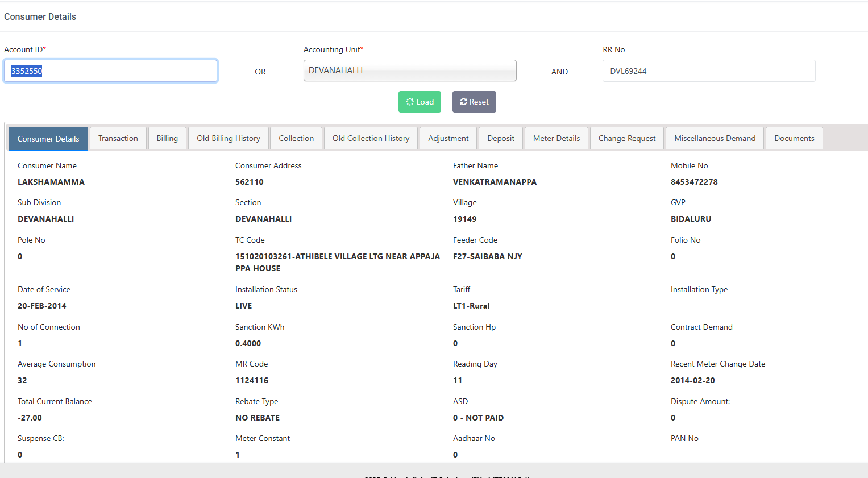Open the Billing tab
This screenshot has width=868, height=478.
click(x=167, y=138)
